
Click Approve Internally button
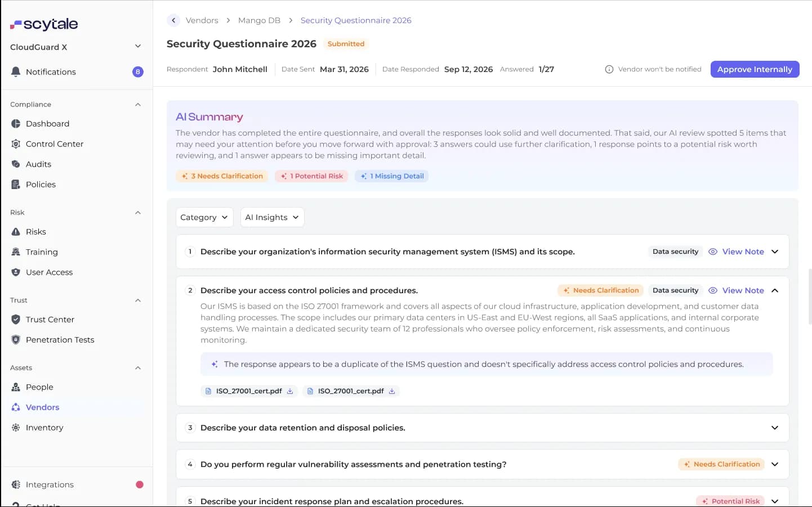click(x=755, y=69)
